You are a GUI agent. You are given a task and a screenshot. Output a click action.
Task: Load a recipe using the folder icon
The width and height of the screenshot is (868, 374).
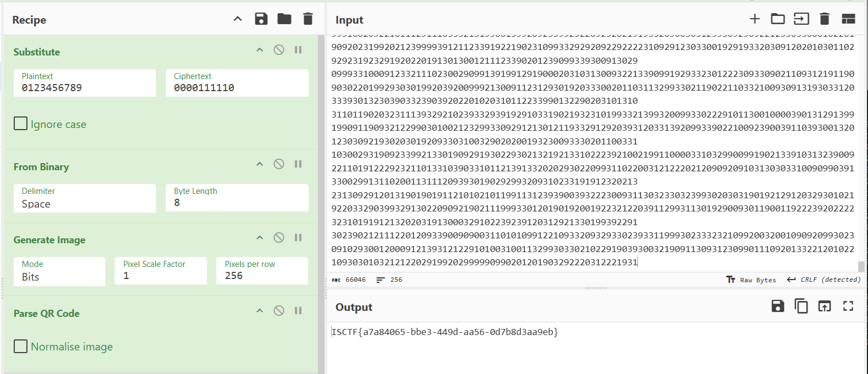[x=284, y=19]
